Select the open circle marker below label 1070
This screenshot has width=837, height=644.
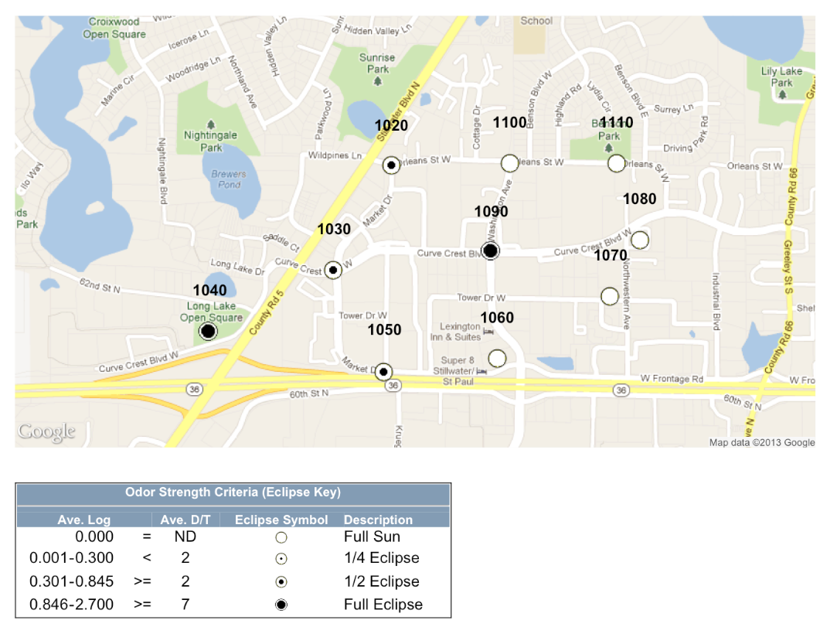point(610,296)
